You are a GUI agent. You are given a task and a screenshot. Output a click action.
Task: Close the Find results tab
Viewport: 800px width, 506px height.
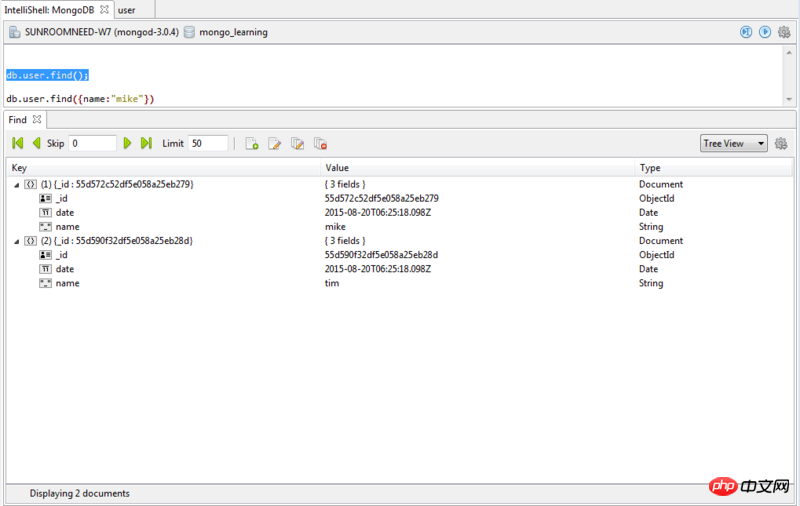(x=37, y=119)
